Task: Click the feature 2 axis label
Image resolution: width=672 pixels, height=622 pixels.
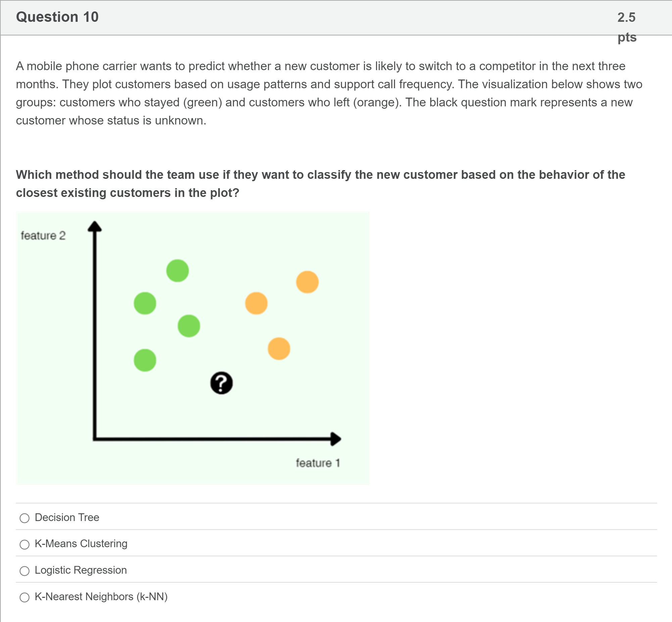Action: (x=43, y=236)
